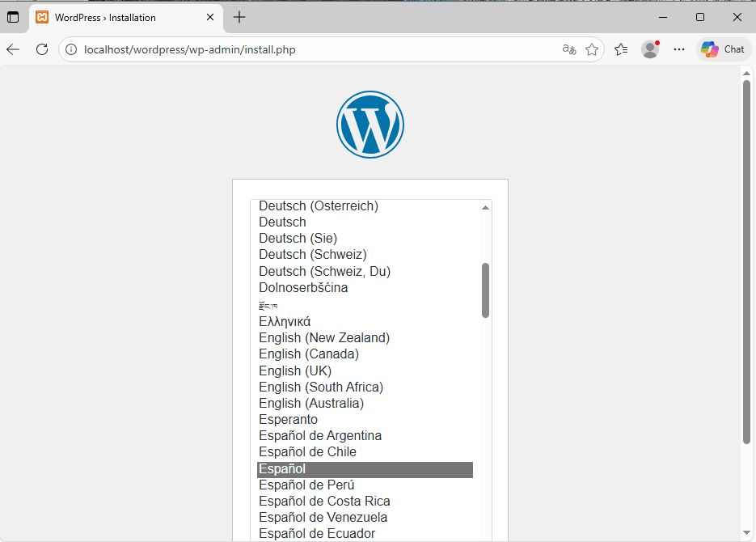Open the browser profile menu
Screen dimensions: 756x542
pos(650,49)
